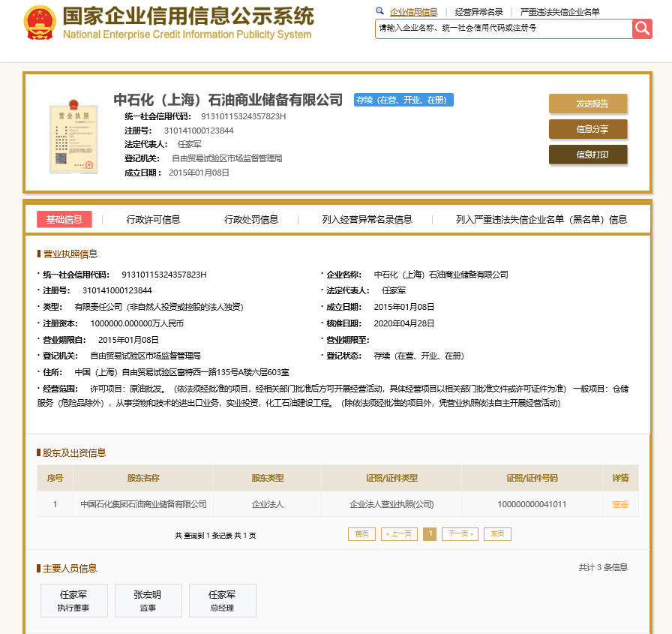Click the registered capital value 1000000.000000万人民币
Screen dimensions: 672x634
136,323
